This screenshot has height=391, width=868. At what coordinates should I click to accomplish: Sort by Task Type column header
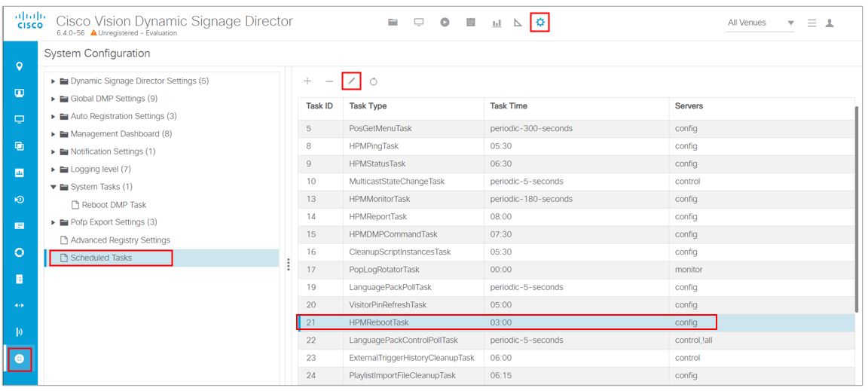(368, 105)
